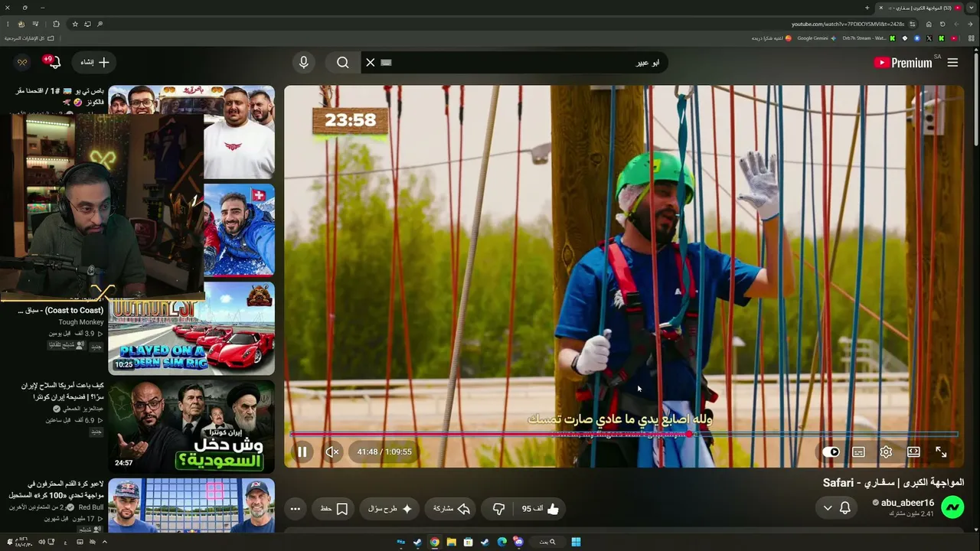Open Google Chrome from the taskbar
Image resolution: width=980 pixels, height=551 pixels.
click(x=434, y=542)
